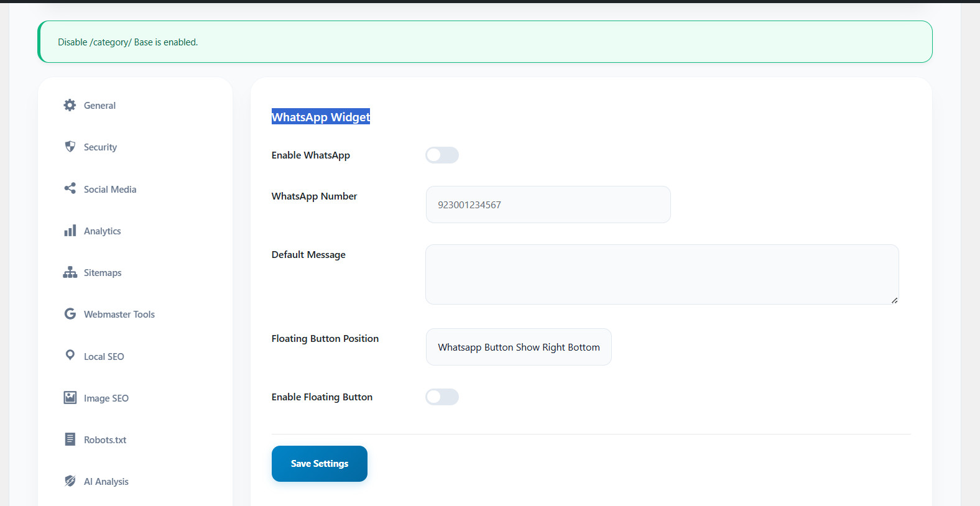Open the Security settings tab label
Image resolution: width=980 pixels, height=506 pixels.
coord(100,147)
